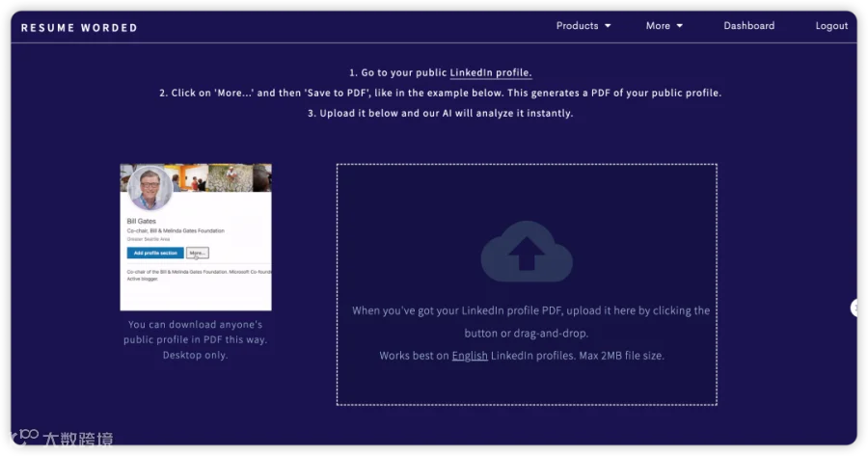Click step 2 'Save to PDF' instruction text
The height and width of the screenshot is (456, 868).
(x=440, y=93)
